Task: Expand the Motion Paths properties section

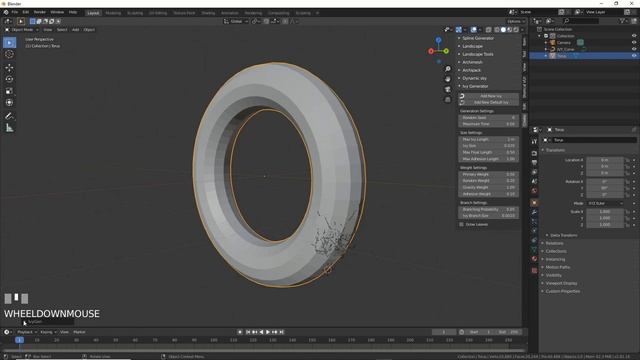Action: click(x=558, y=267)
